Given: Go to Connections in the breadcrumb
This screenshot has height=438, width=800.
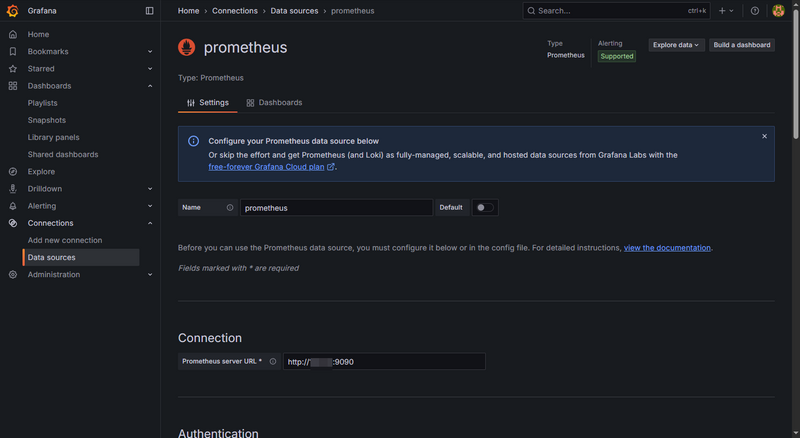Looking at the screenshot, I should (x=235, y=11).
